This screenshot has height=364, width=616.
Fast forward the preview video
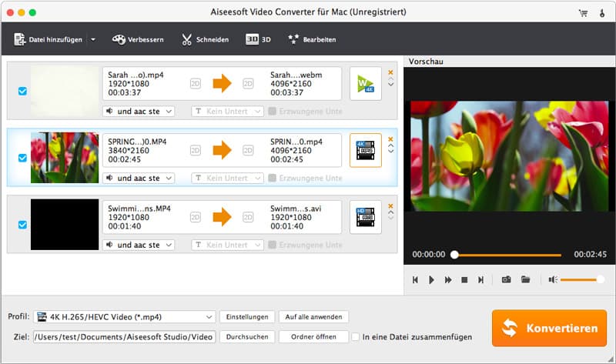pyautogui.click(x=448, y=279)
